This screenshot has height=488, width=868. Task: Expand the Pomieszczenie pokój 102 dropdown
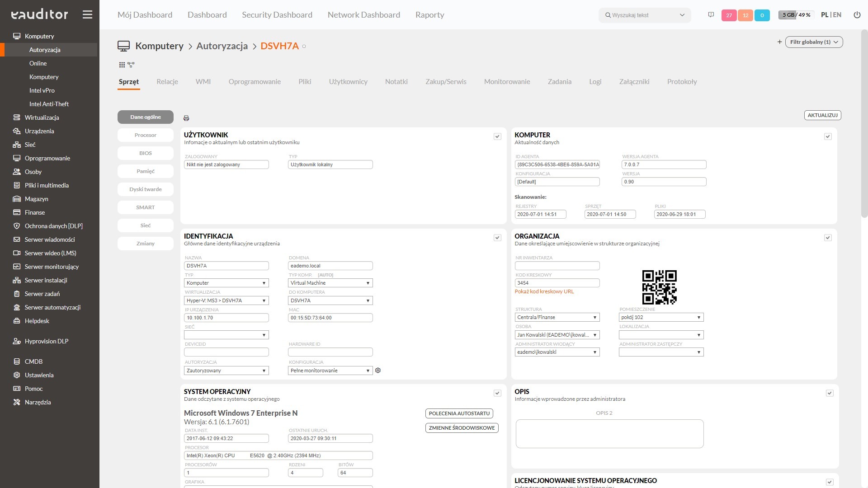661,317
